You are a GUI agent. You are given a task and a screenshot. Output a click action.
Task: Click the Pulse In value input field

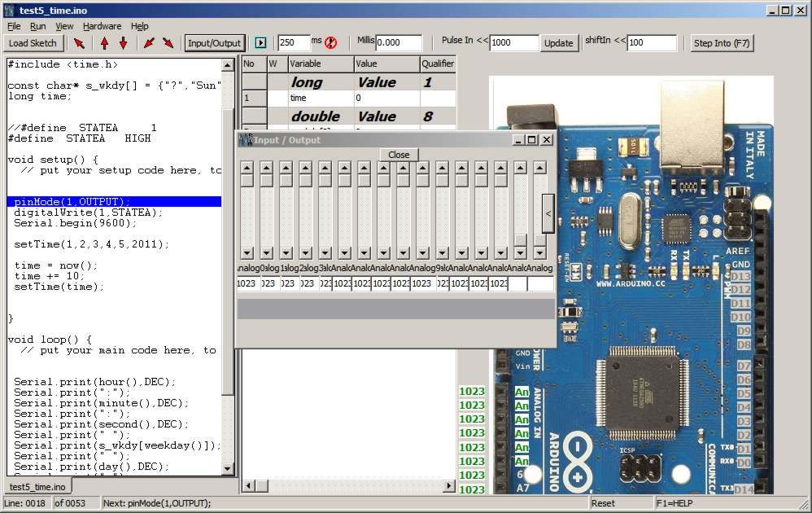point(513,42)
